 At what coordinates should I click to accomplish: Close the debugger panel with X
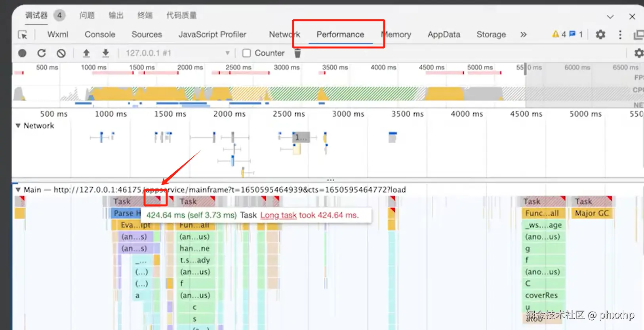[632, 16]
